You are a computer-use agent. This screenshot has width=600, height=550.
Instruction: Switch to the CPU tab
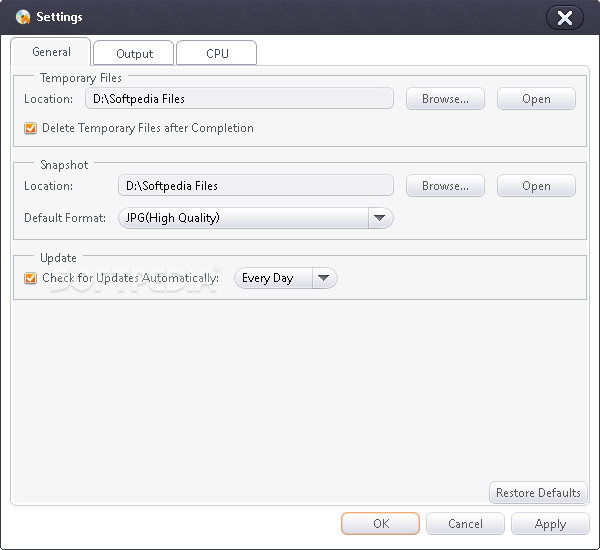[x=217, y=54]
